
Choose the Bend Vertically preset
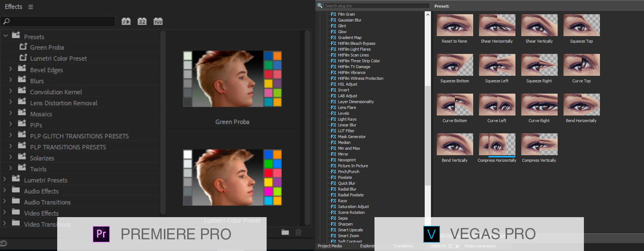pyautogui.click(x=455, y=144)
